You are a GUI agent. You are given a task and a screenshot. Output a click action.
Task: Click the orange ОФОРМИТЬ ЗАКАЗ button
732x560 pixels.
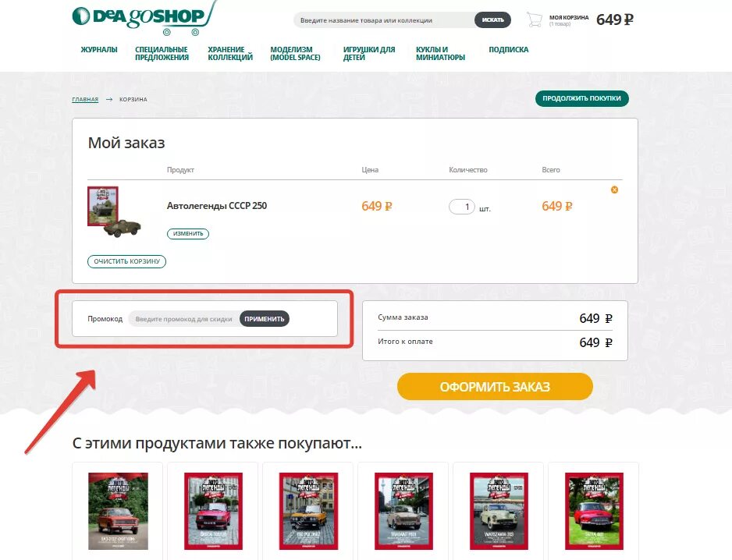tap(495, 386)
